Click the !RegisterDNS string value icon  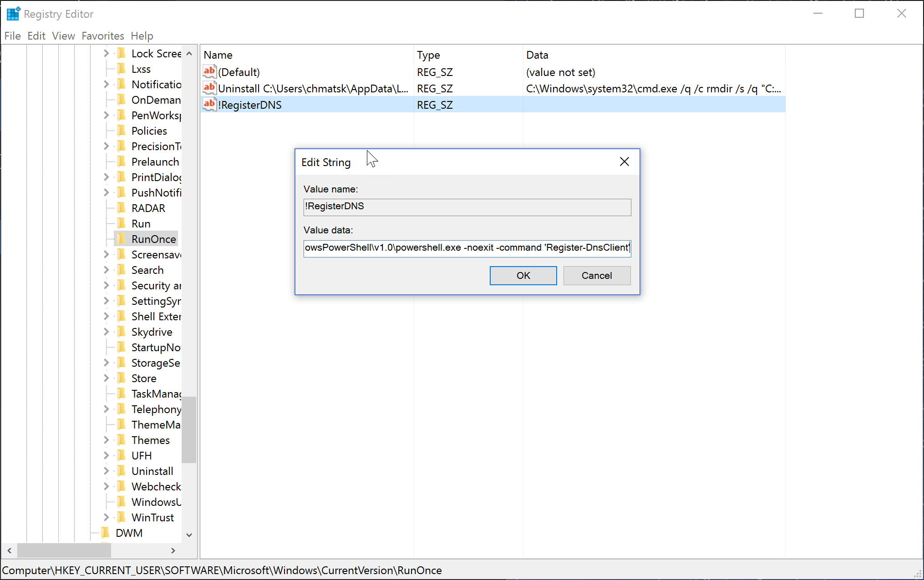pos(209,104)
